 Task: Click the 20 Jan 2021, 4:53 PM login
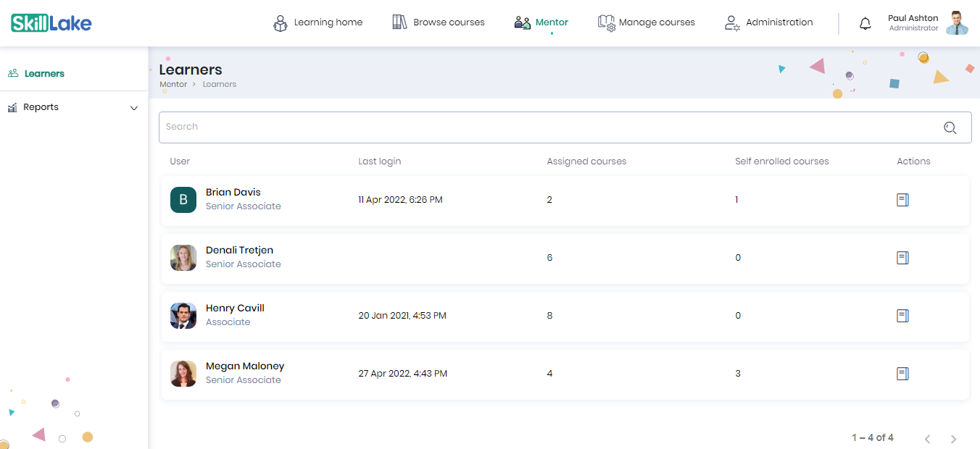[402, 316]
